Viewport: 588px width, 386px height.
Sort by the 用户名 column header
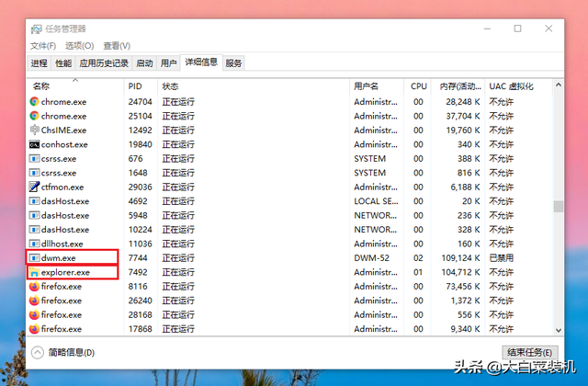(377, 86)
